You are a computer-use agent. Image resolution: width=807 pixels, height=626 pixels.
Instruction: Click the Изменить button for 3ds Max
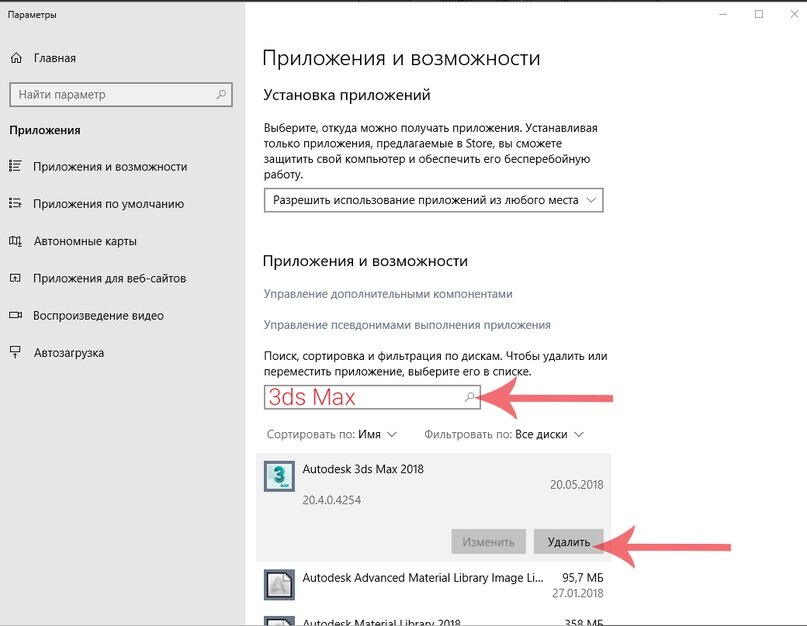488,542
